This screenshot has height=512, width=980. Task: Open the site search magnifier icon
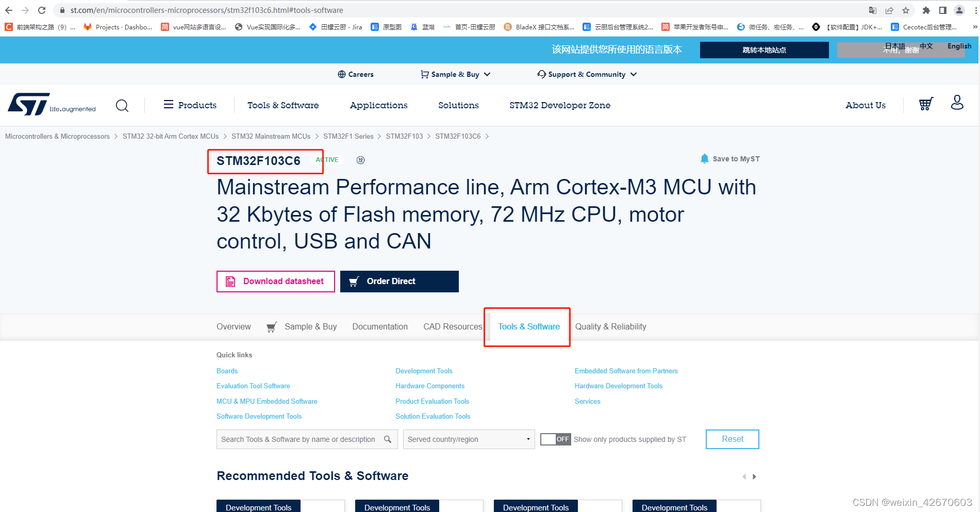pos(122,105)
